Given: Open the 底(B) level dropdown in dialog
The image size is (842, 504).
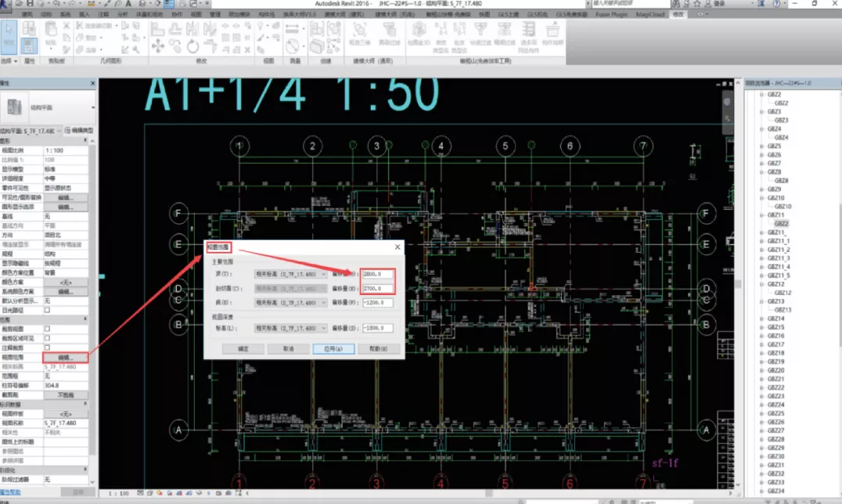Looking at the screenshot, I should [x=290, y=302].
